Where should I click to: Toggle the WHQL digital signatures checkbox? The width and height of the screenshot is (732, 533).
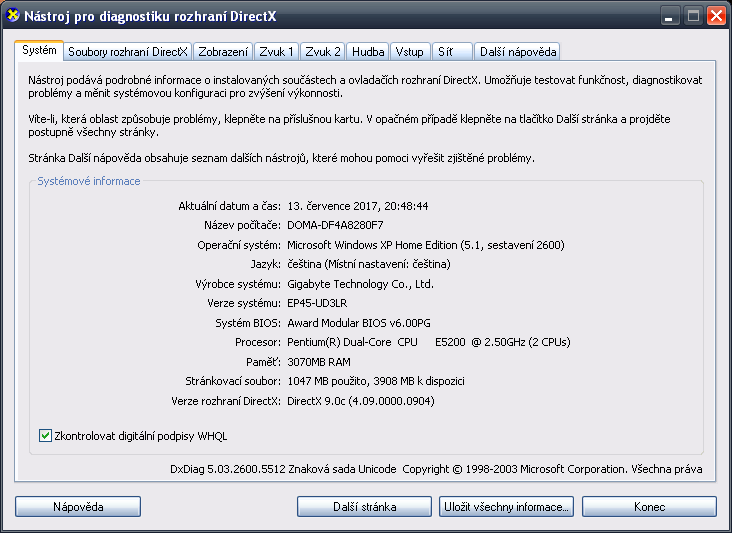click(45, 435)
